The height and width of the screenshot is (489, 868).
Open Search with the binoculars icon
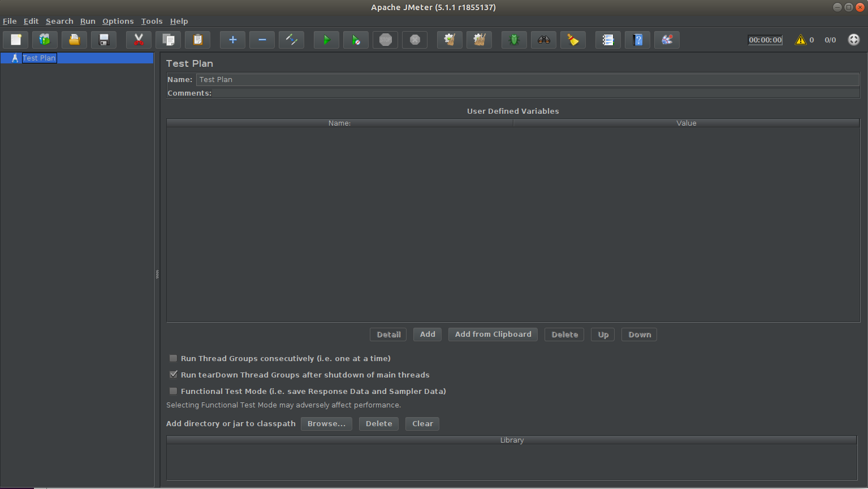544,40
